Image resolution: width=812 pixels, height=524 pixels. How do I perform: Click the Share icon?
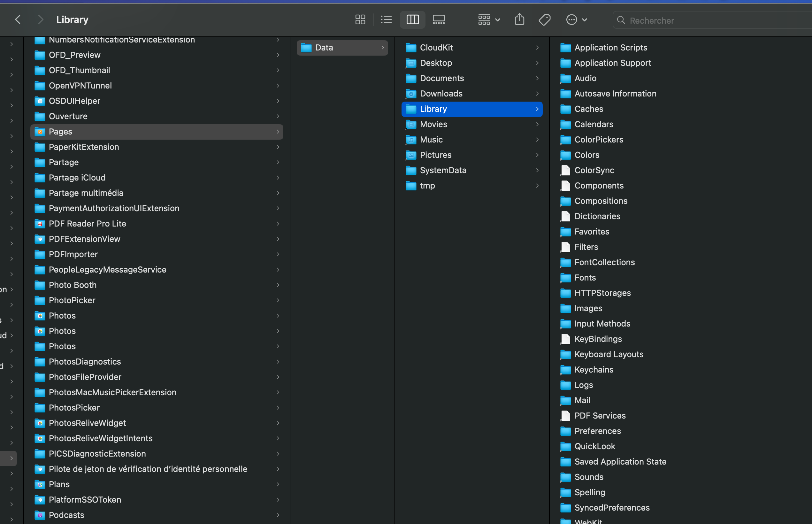click(519, 20)
